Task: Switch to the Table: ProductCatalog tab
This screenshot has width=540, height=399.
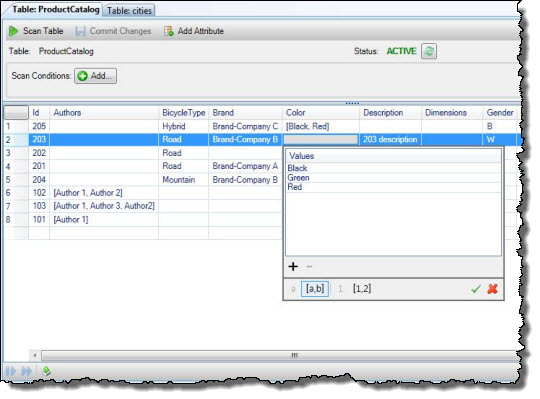Action: [55, 9]
